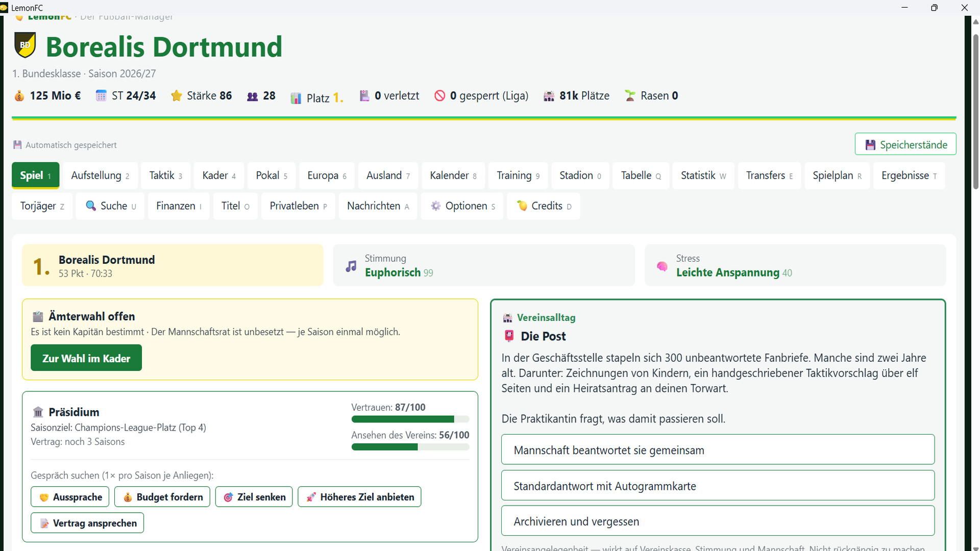This screenshot has width=980, height=551.
Task: Open the Suche search tab
Action: [x=110, y=206]
